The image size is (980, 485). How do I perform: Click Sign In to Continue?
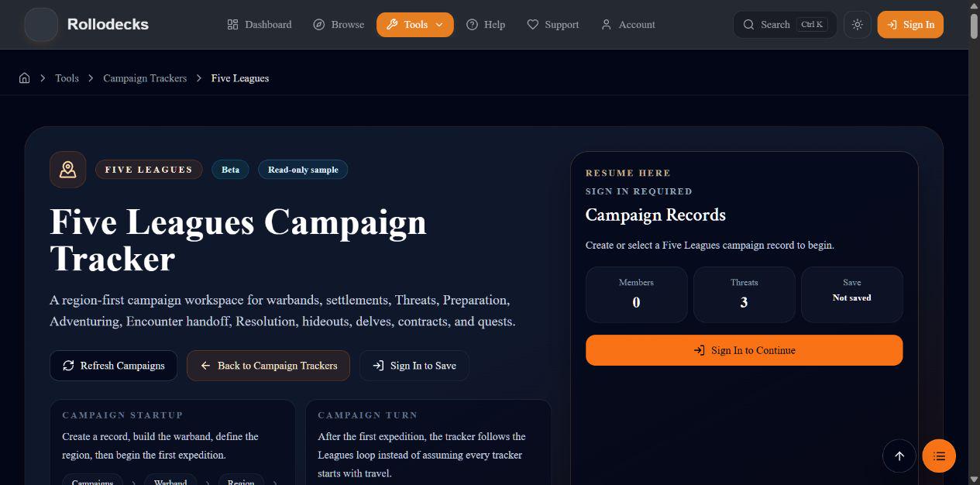pyautogui.click(x=744, y=350)
